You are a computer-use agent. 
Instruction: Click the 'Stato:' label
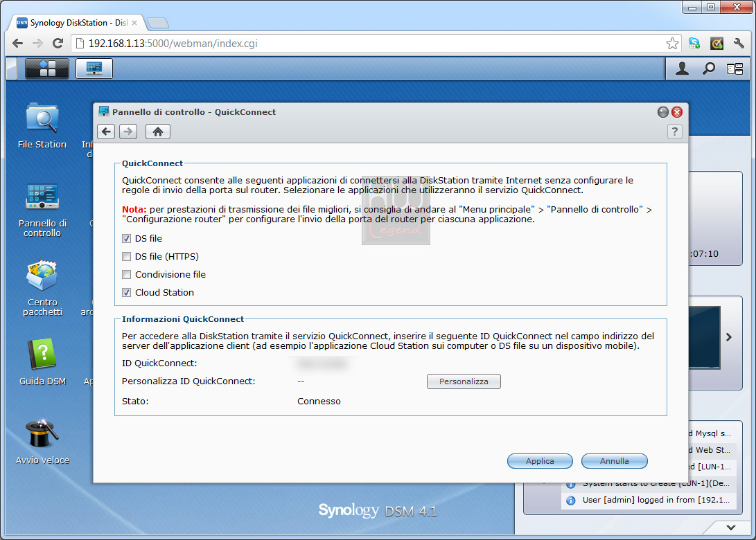(x=135, y=402)
